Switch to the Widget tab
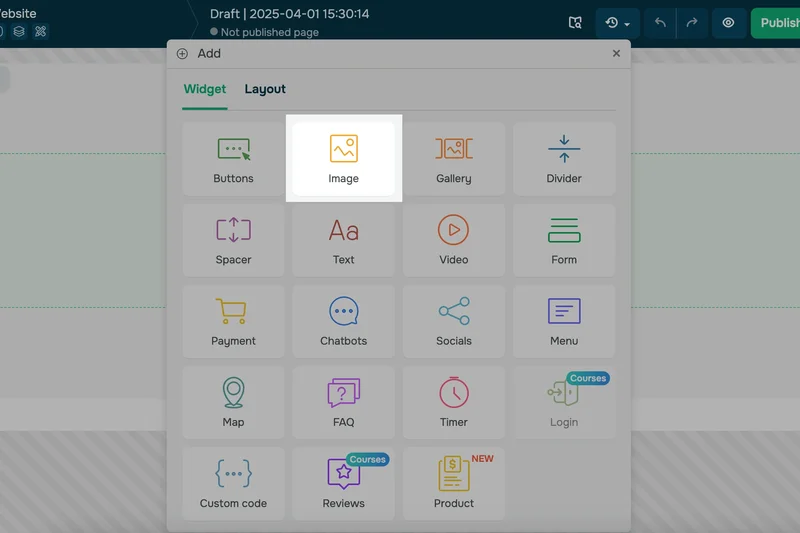 tap(205, 89)
